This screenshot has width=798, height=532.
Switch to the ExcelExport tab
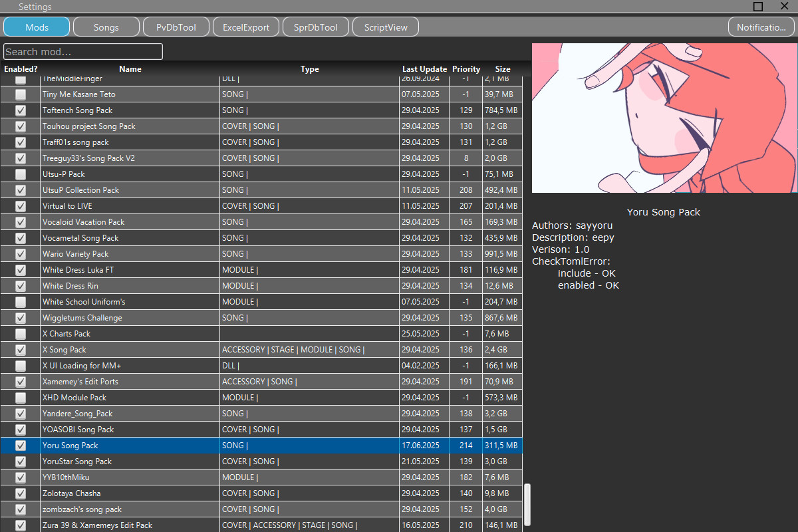[x=245, y=27]
